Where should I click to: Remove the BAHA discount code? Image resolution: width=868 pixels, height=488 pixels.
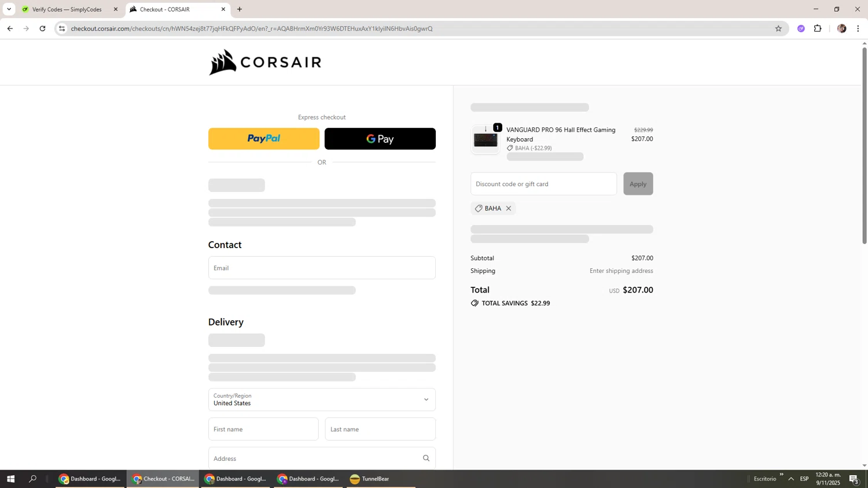[509, 208]
